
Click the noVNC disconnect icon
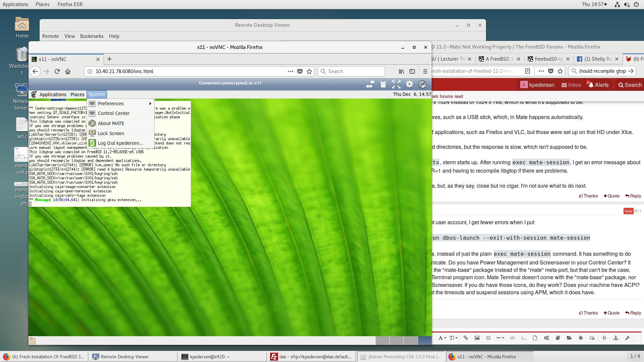pos(422,84)
